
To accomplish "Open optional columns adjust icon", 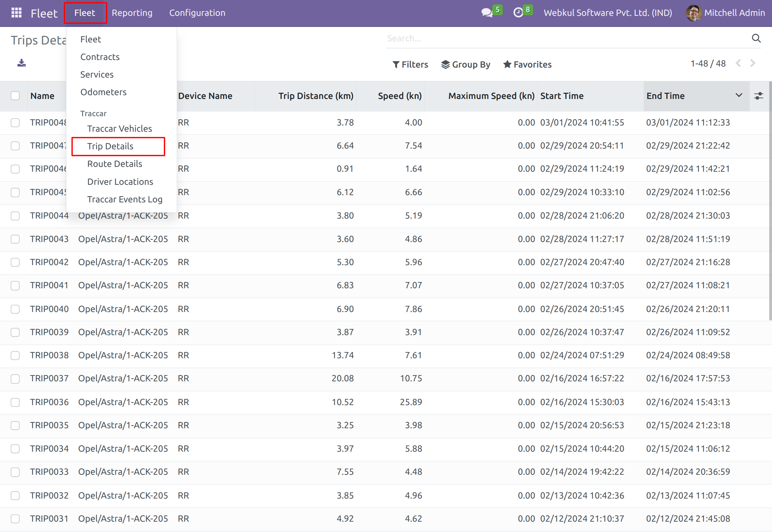I will tap(759, 96).
